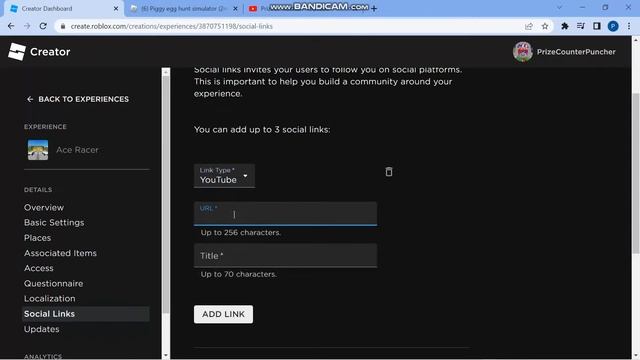Click the 'Up to 70 characters.' hint
This screenshot has width=640, height=360.
(x=238, y=274)
